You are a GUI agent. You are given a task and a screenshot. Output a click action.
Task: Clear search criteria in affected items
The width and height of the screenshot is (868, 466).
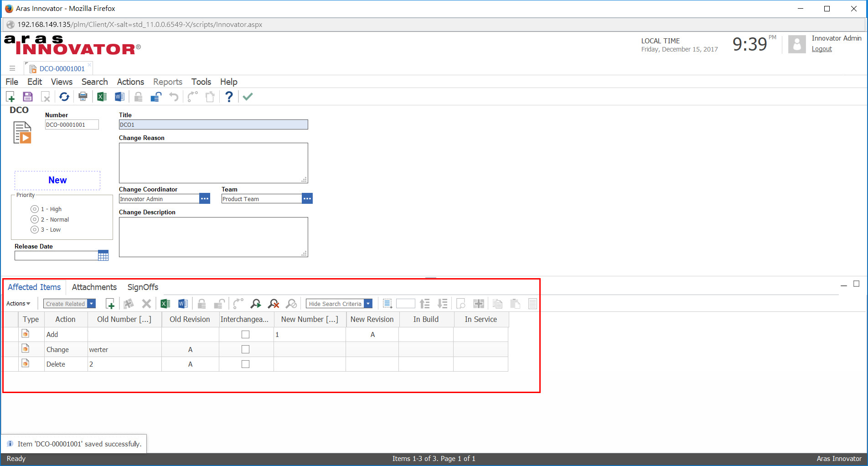274,304
